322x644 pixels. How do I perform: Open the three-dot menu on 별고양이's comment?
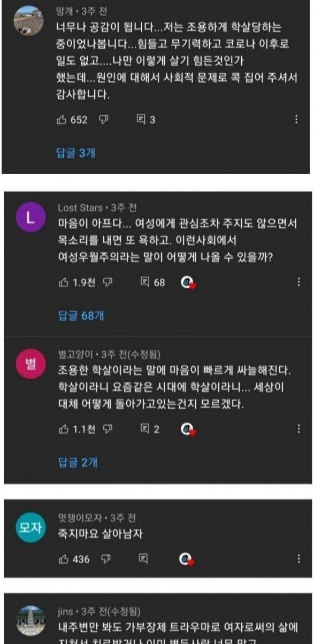pyautogui.click(x=298, y=428)
